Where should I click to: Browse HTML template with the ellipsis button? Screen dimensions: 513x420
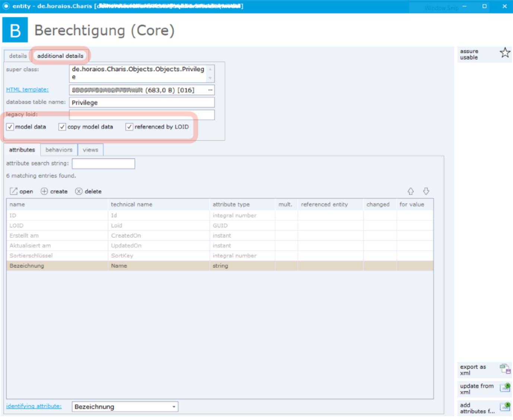[x=210, y=90]
